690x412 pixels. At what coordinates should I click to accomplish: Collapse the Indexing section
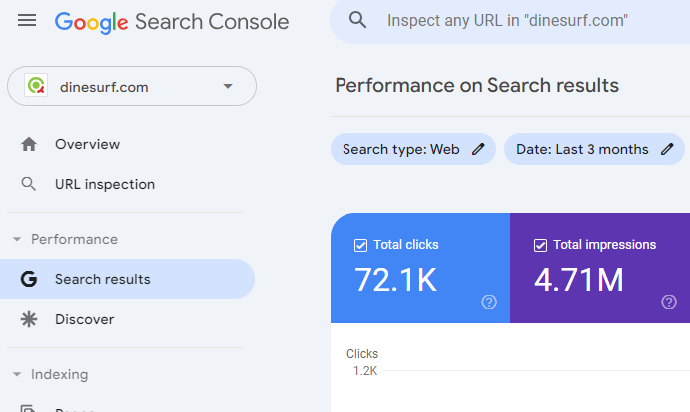point(17,375)
